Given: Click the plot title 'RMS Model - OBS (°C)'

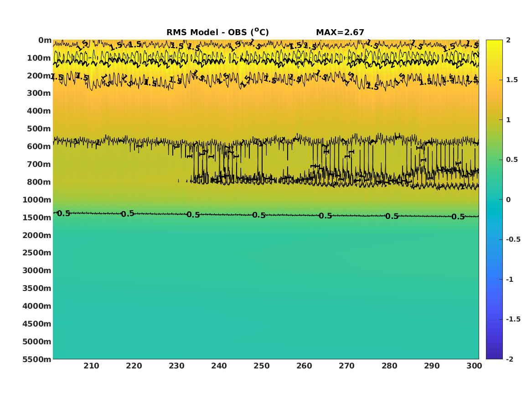Looking at the screenshot, I should coord(217,32).
